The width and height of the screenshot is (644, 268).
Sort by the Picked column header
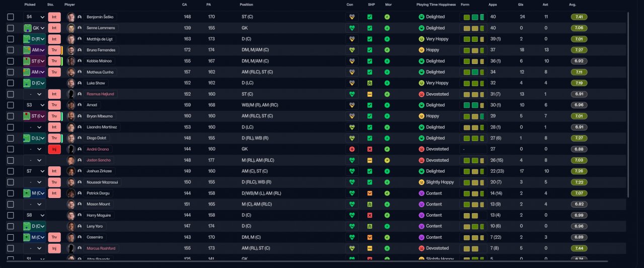(x=30, y=5)
